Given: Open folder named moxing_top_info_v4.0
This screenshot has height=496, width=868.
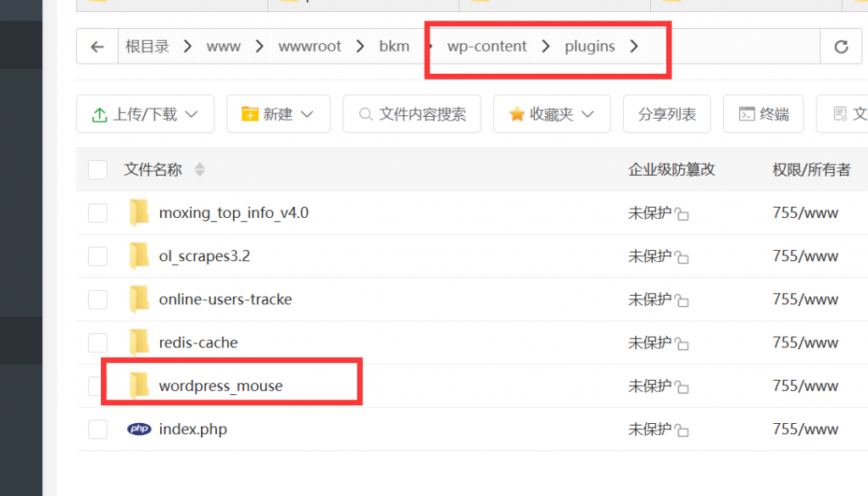Looking at the screenshot, I should coord(234,213).
